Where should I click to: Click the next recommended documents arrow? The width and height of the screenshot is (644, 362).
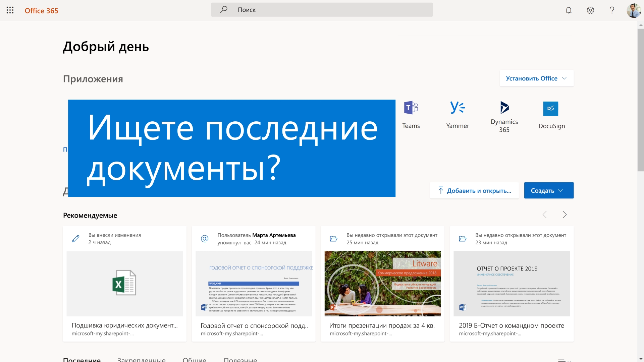[x=565, y=215]
